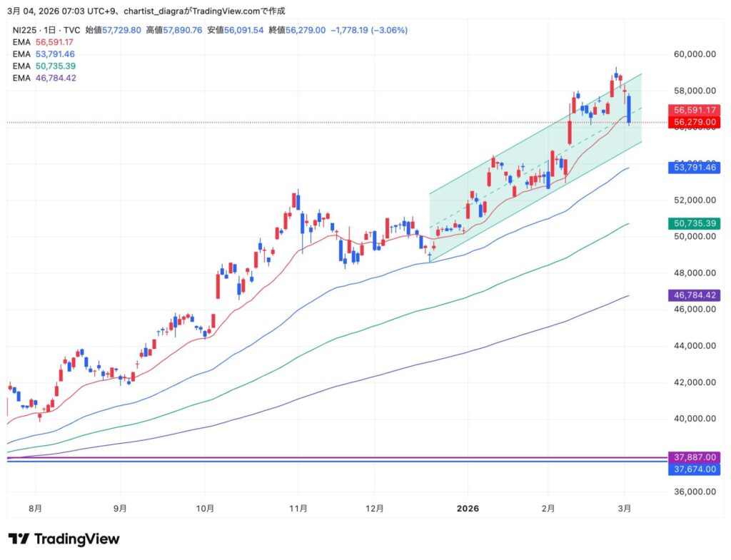Click the green 50,735.39 price axis tag
Viewport: 731px width, 560px height.
click(695, 223)
